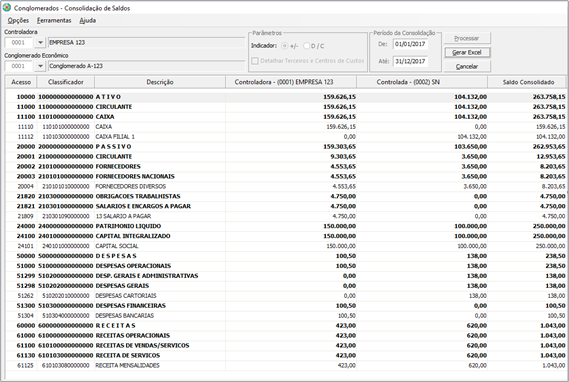Select the RECEITA DE SERVICOS row
569x382 pixels.
286,355
